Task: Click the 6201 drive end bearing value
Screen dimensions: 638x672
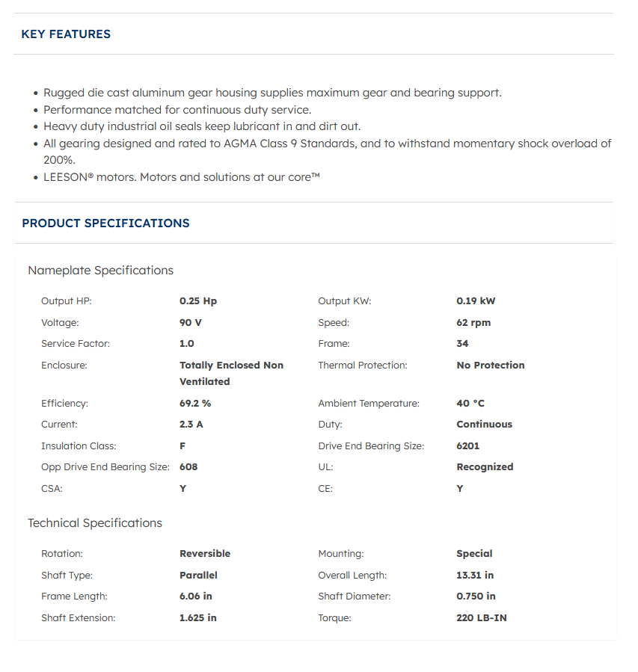Action: click(467, 446)
